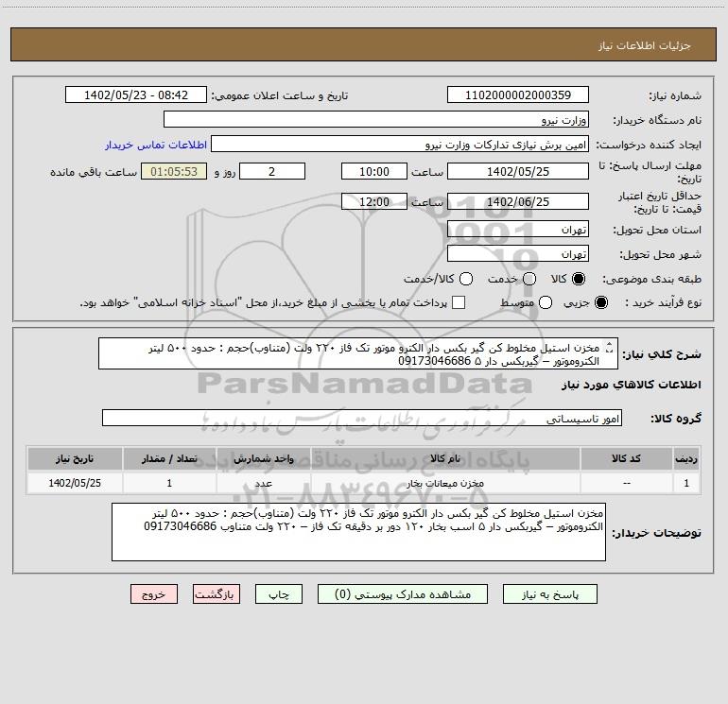The image size is (728, 704).
Task: Click remaining days field showing 2
Action: [x=272, y=171]
